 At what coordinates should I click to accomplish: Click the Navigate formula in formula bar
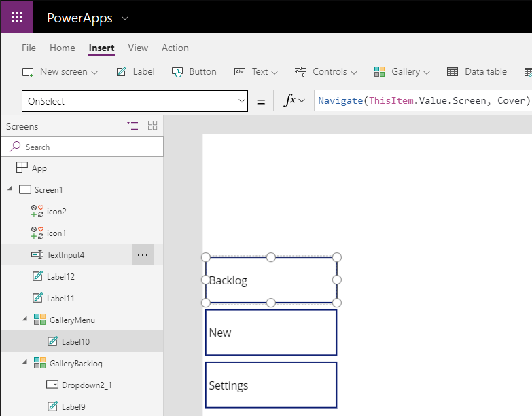click(x=424, y=100)
